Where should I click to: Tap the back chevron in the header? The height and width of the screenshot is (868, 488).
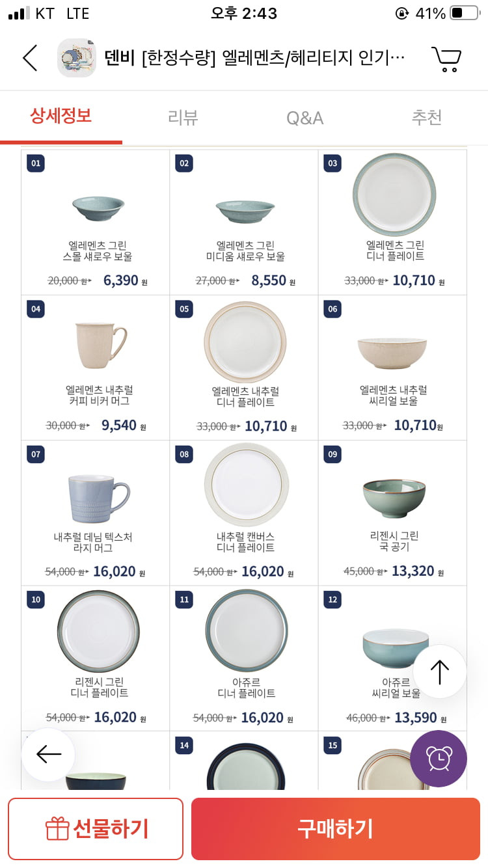click(x=30, y=58)
